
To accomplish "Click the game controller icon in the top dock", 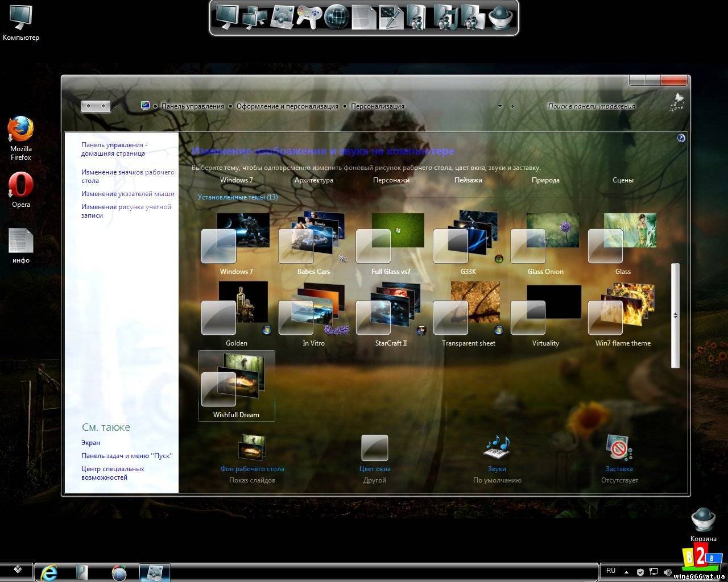I will point(309,16).
